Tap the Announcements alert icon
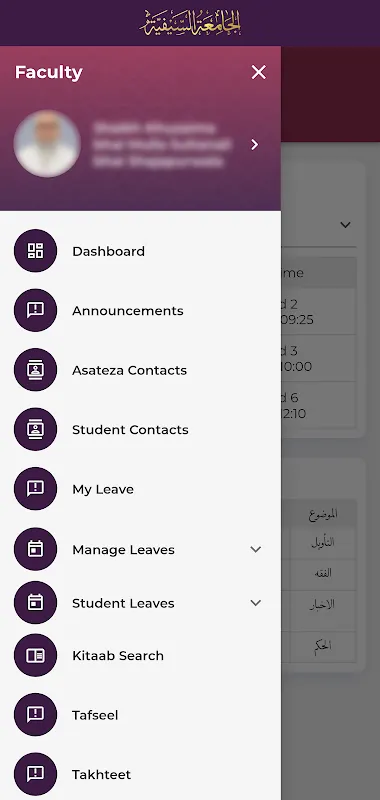 (x=36, y=310)
